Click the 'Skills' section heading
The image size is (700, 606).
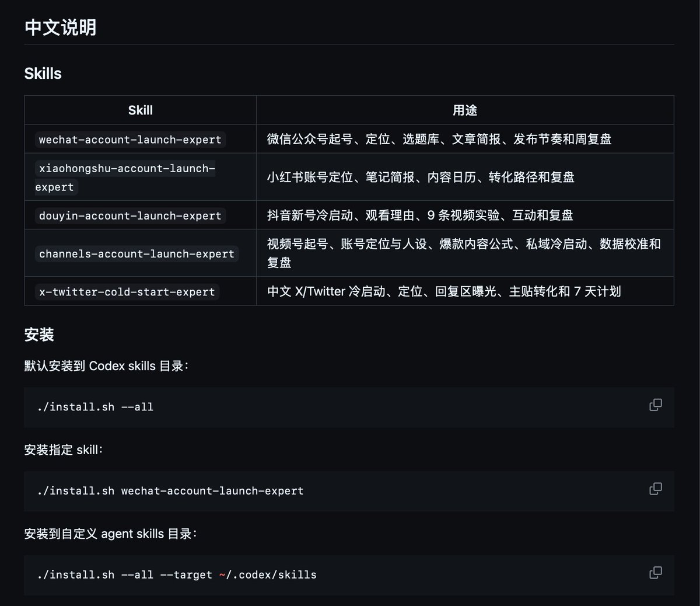pos(43,74)
